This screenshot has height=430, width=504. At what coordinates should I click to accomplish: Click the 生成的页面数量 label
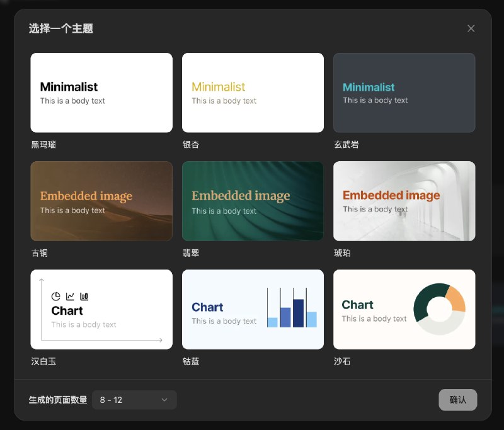(x=58, y=400)
